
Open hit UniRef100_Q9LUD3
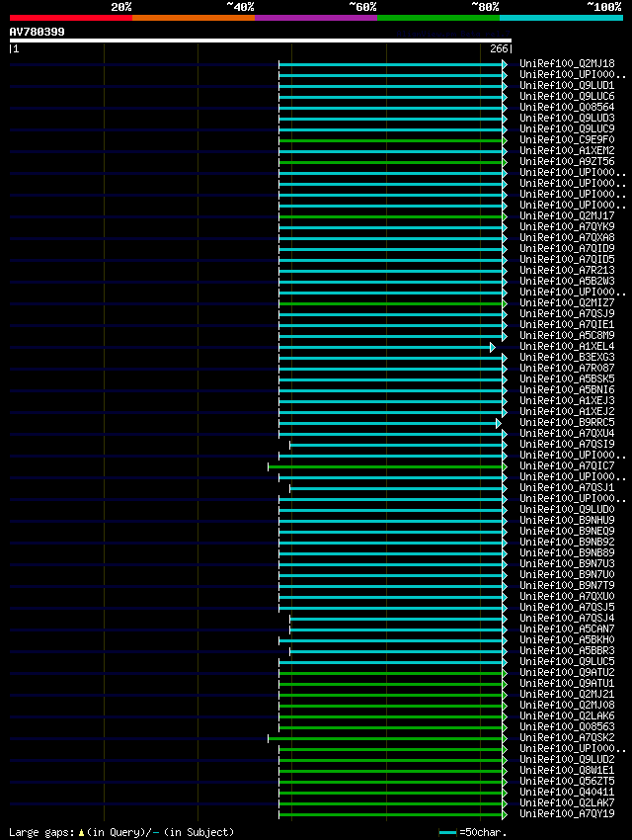point(567,118)
